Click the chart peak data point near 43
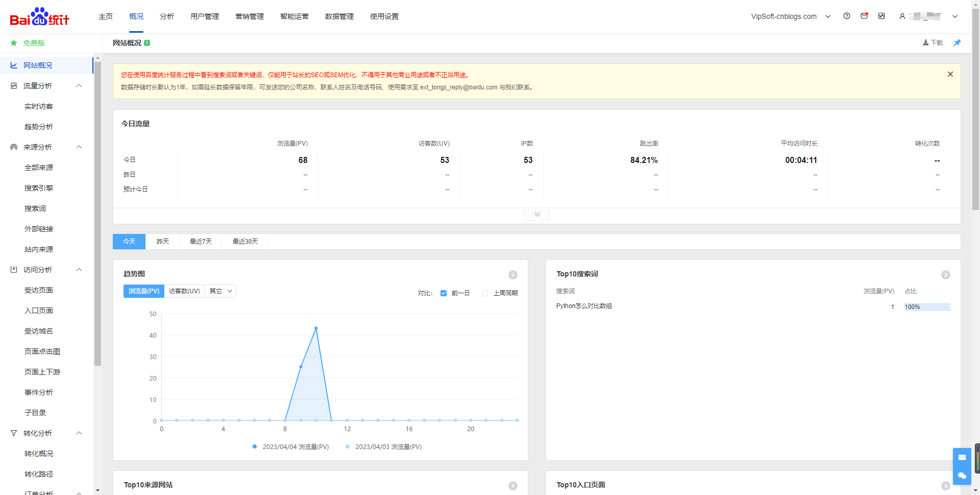This screenshot has width=980, height=495. click(x=316, y=328)
